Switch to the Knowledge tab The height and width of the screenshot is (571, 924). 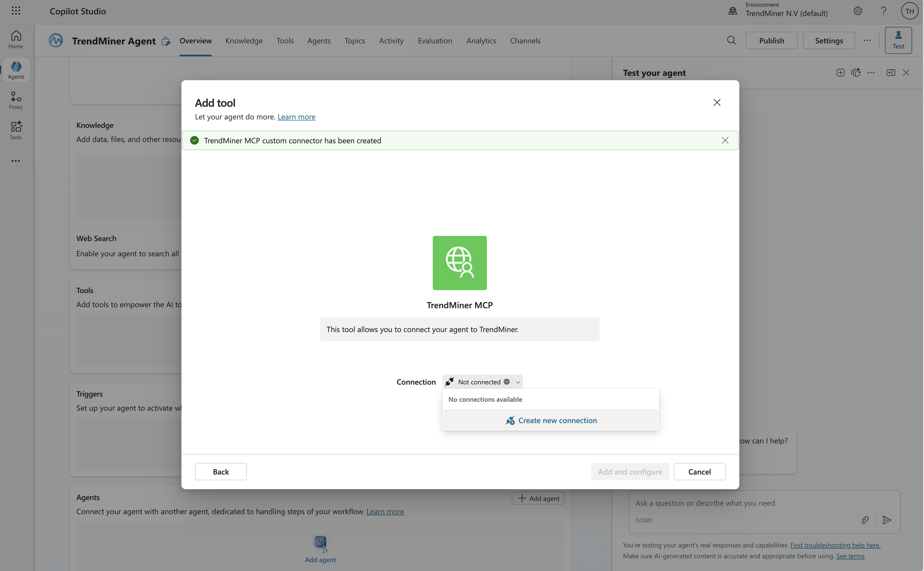click(244, 40)
